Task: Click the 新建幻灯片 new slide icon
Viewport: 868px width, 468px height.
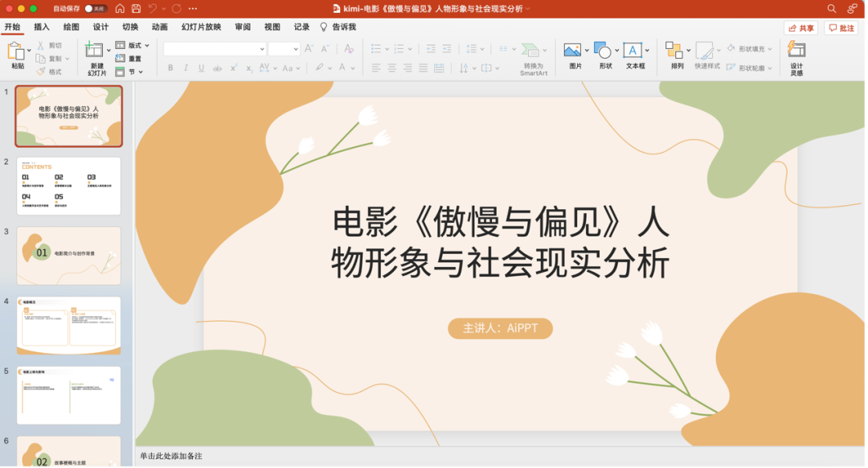Action: click(93, 50)
